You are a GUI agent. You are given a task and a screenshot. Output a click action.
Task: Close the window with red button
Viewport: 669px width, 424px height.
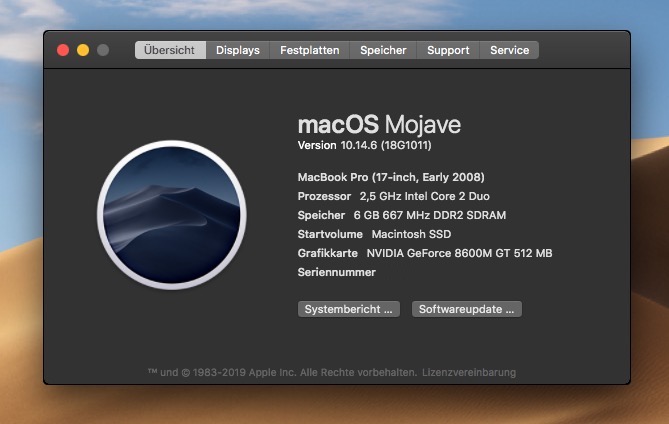(63, 50)
